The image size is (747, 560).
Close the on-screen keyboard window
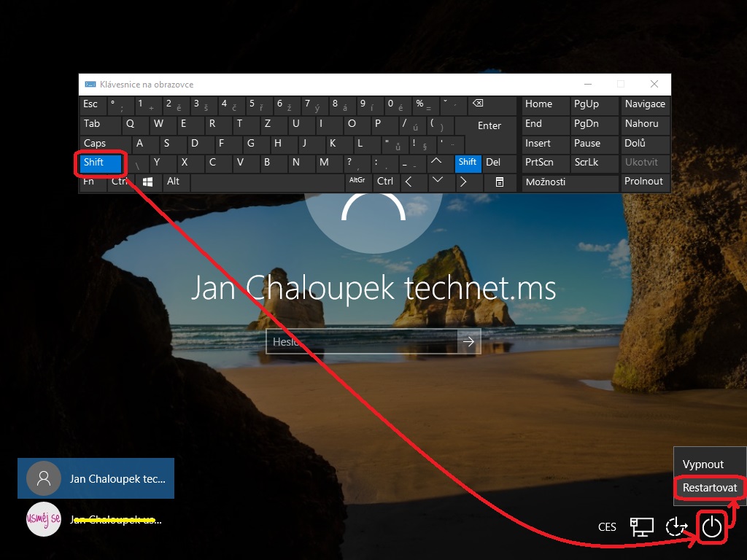(654, 84)
